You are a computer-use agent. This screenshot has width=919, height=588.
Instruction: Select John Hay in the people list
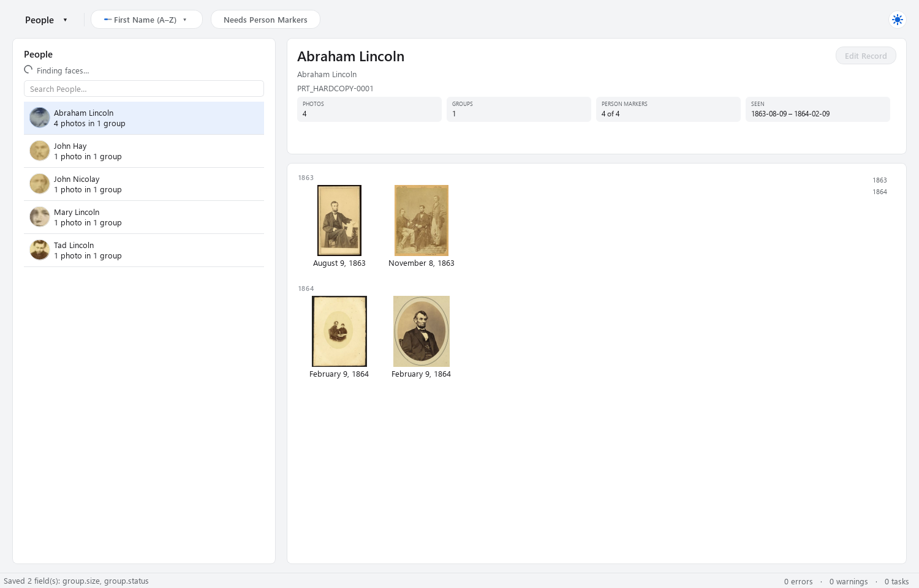click(x=144, y=151)
